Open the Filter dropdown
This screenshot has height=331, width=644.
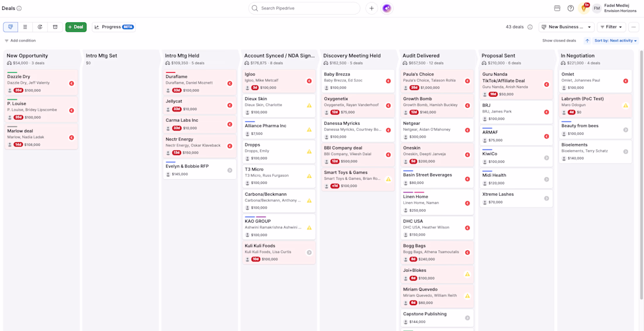coord(611,27)
